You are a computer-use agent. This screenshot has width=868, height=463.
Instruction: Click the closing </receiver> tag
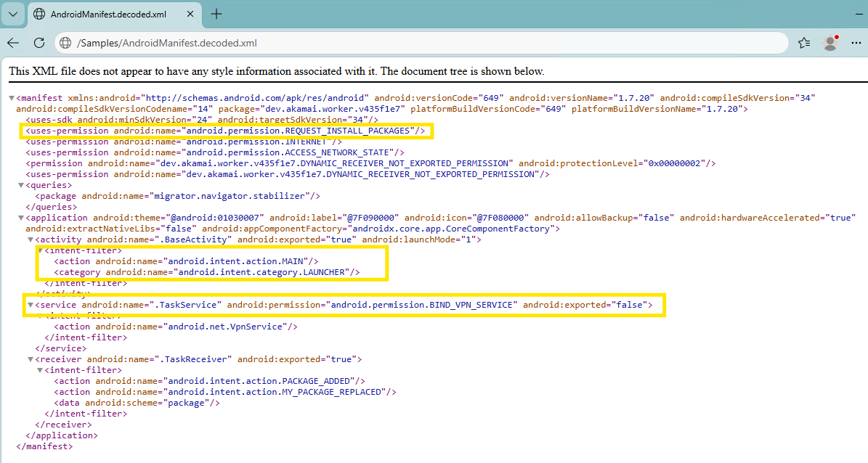[x=64, y=425]
